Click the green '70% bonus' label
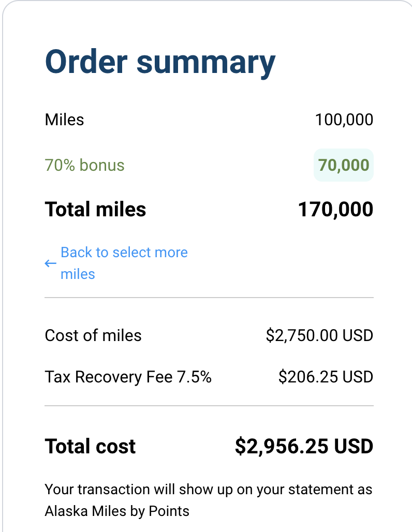The height and width of the screenshot is (532, 412). click(x=84, y=165)
